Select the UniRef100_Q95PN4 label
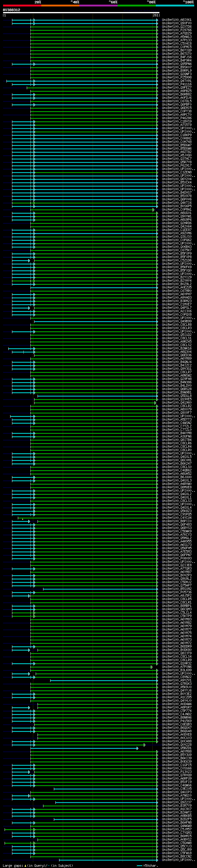The height and width of the screenshot is (868, 197). [176, 64]
